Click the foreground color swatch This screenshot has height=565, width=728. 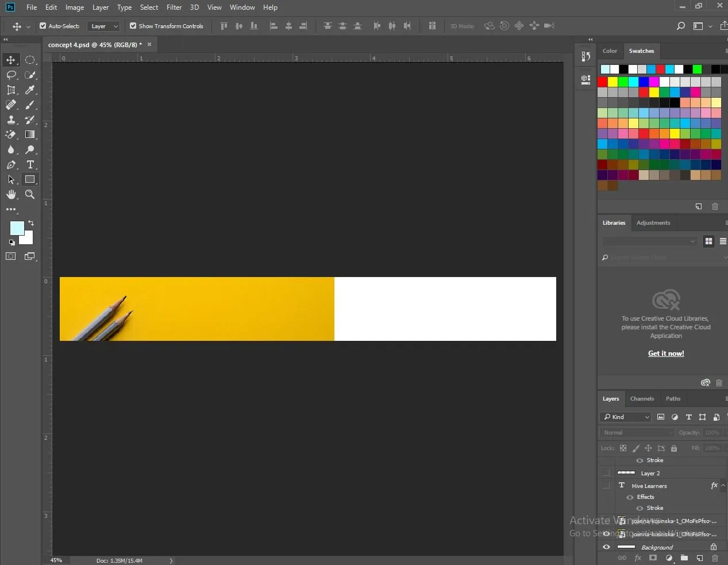point(17,228)
